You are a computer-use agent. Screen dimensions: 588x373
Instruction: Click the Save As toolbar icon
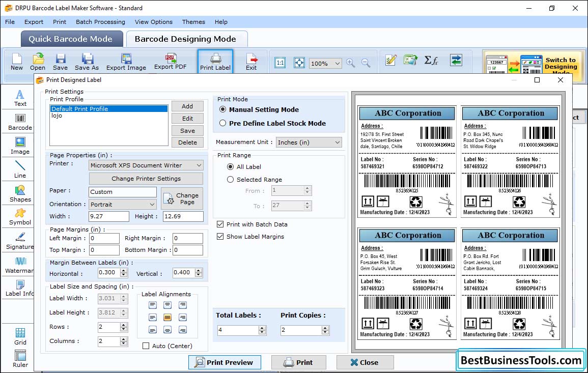pyautogui.click(x=87, y=62)
